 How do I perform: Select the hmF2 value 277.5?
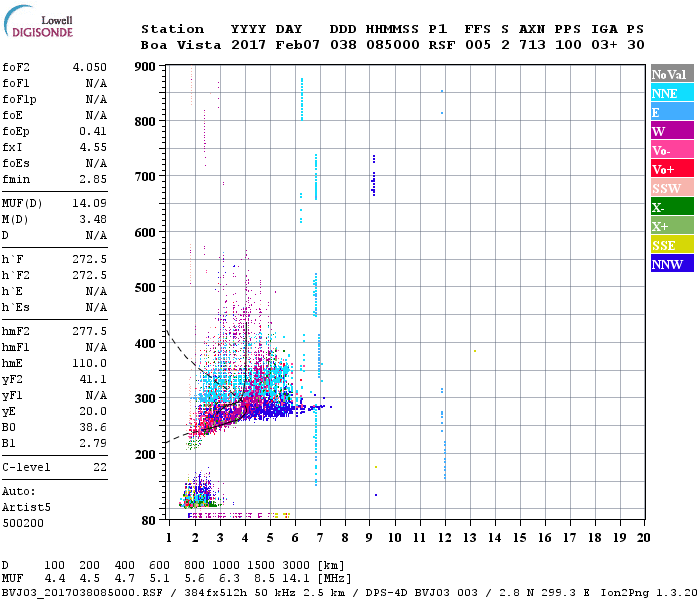pyautogui.click(x=90, y=331)
